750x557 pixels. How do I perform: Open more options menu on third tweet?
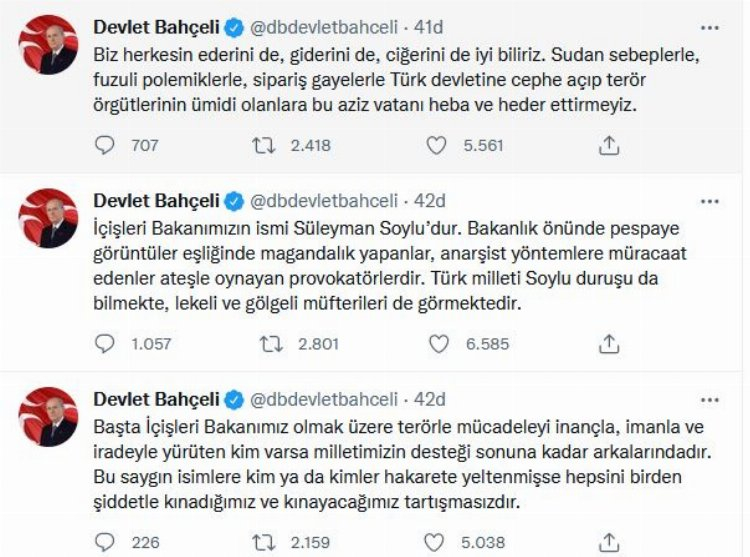pos(709,399)
